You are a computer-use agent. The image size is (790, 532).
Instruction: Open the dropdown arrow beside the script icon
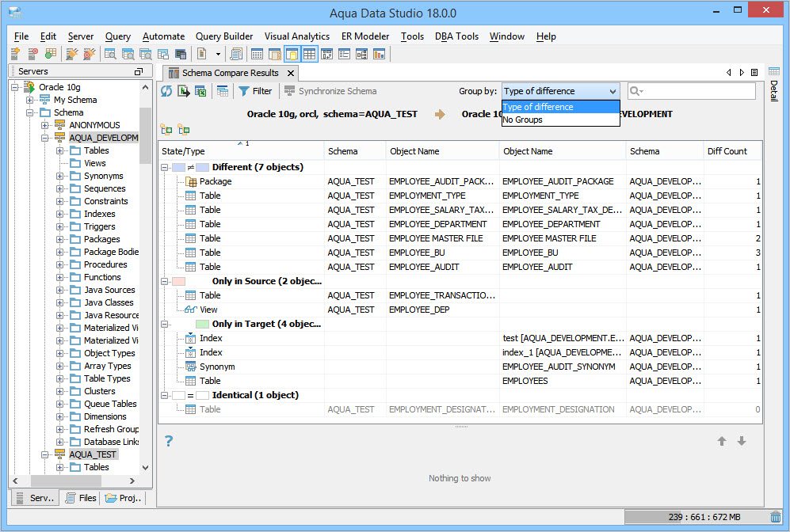218,54
